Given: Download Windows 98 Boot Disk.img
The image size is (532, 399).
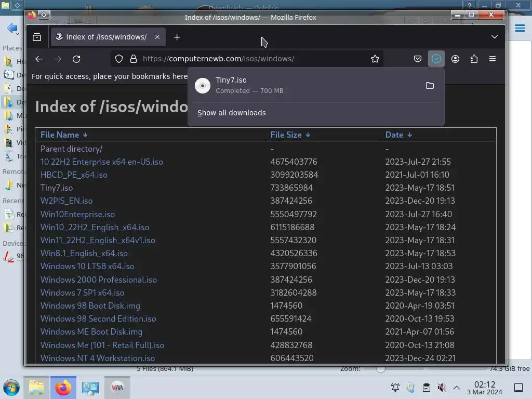Looking at the screenshot, I should pyautogui.click(x=90, y=305).
